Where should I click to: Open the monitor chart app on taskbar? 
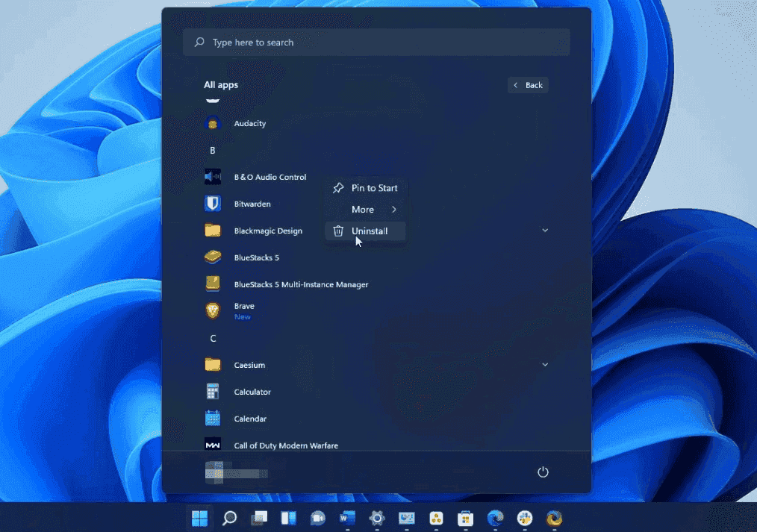click(407, 519)
